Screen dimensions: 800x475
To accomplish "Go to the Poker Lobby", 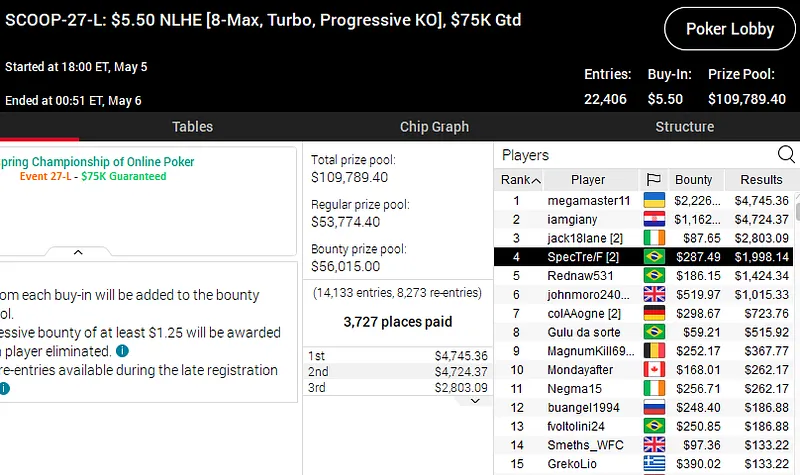I will 727,29.
